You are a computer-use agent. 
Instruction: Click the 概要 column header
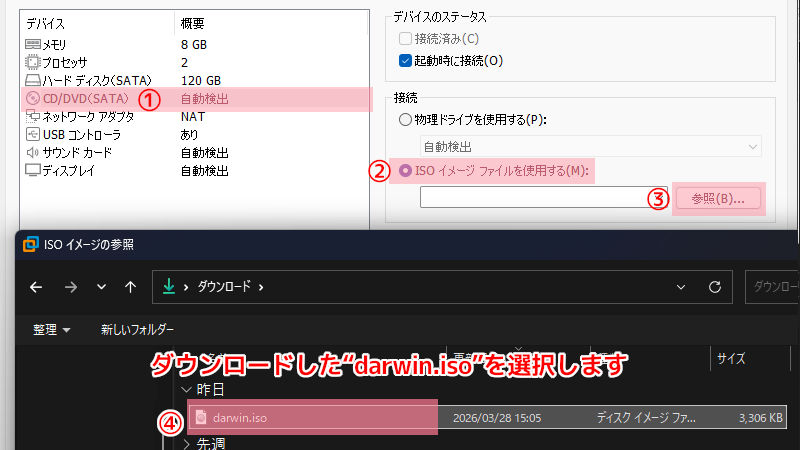point(192,23)
